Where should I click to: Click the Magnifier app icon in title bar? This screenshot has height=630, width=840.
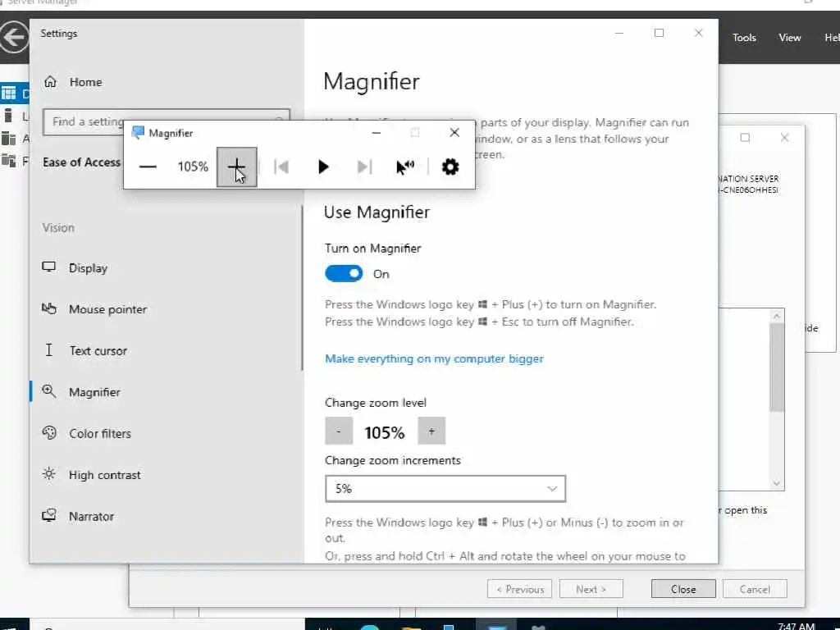[x=138, y=133]
